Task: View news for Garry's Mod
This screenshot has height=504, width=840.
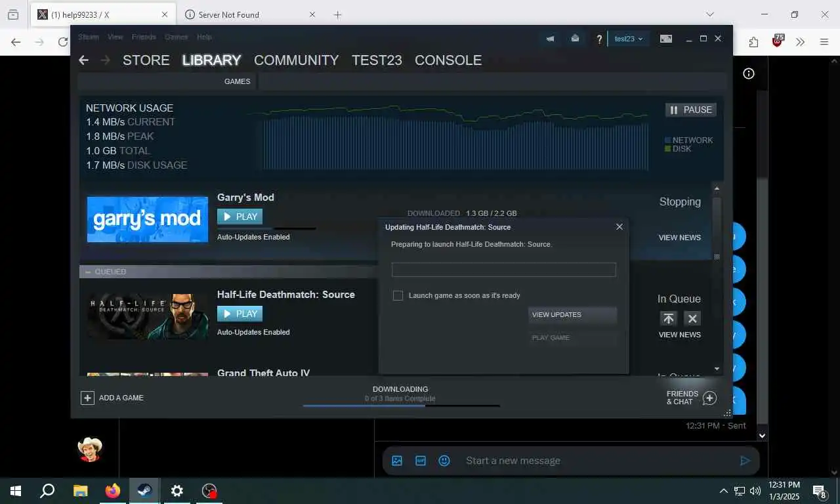Action: point(680,238)
